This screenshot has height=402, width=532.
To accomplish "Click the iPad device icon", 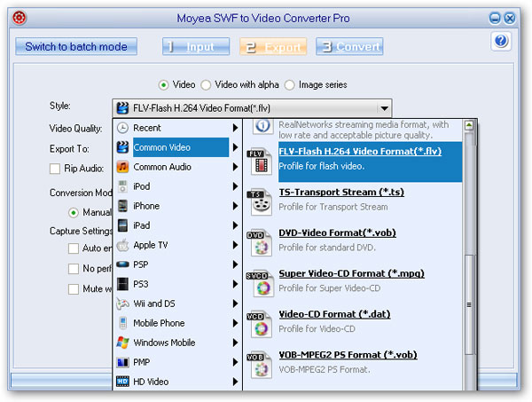I will [x=122, y=225].
